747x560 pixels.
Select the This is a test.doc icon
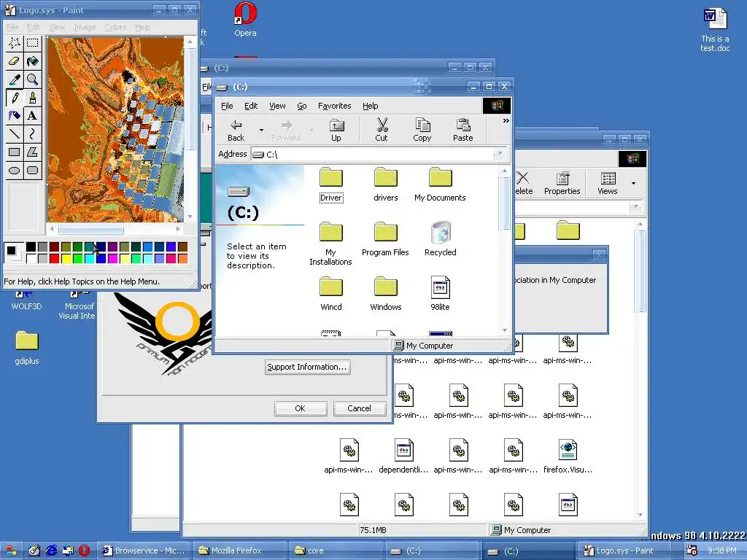715,29
